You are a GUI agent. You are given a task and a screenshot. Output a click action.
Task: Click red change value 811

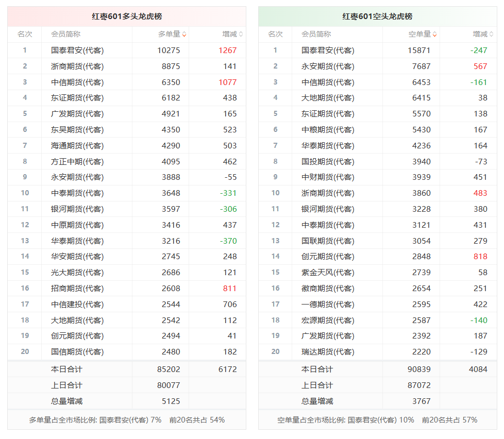pyautogui.click(x=230, y=289)
